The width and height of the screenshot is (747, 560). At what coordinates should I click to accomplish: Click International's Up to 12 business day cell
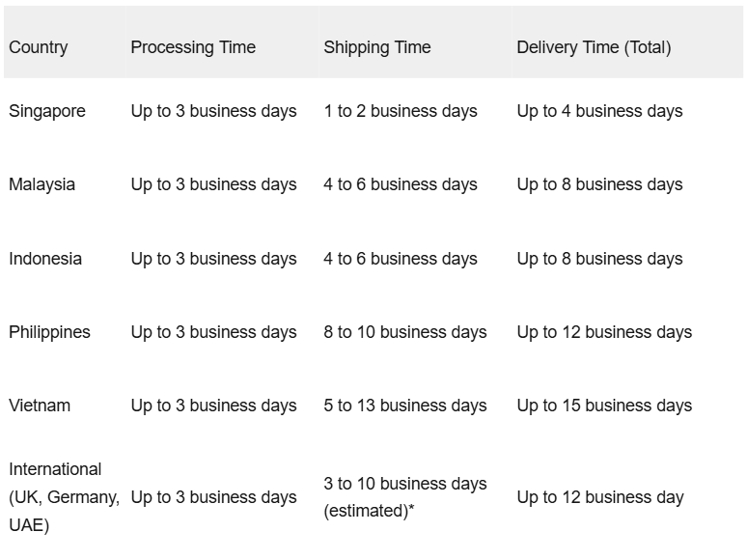pyautogui.click(x=599, y=497)
